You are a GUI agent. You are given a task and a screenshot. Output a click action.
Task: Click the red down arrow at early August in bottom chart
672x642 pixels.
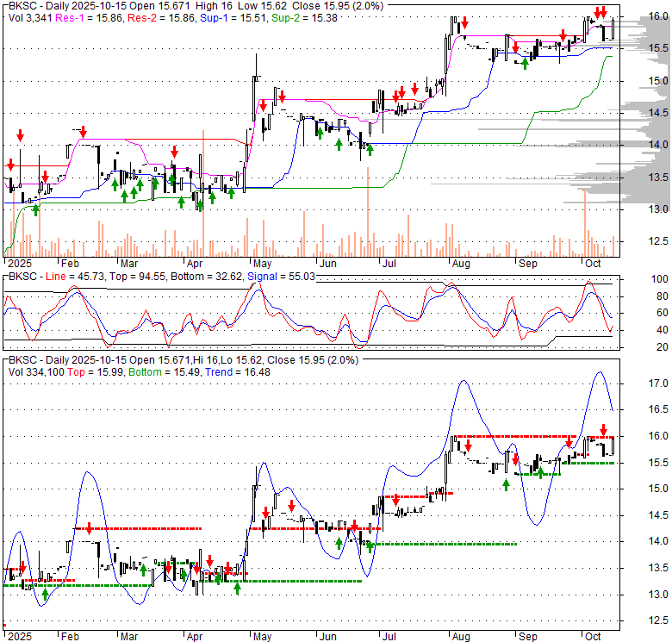click(x=468, y=446)
